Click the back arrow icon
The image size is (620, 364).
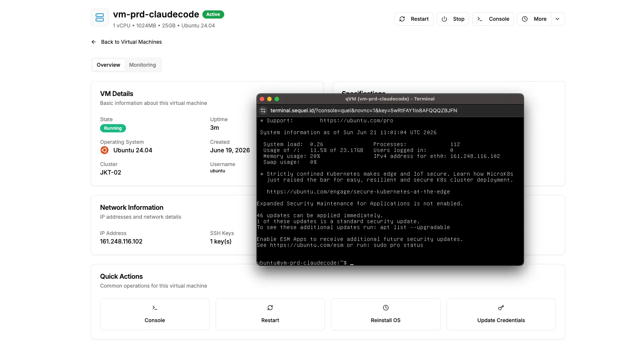(x=94, y=42)
